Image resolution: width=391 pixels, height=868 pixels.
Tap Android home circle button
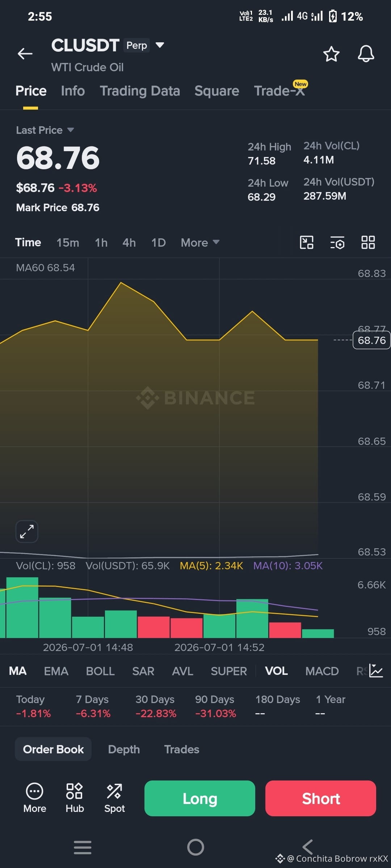195,847
